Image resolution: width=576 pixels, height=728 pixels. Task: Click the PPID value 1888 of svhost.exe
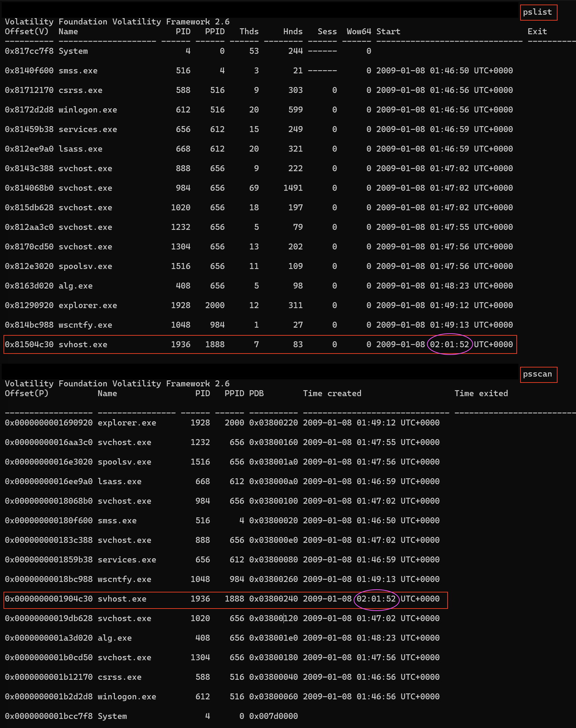click(x=216, y=344)
